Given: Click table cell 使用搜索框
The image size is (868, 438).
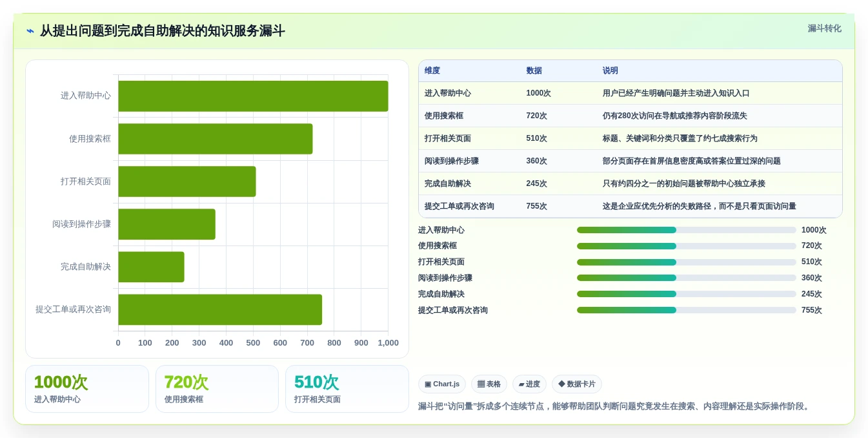Looking at the screenshot, I should point(444,116).
